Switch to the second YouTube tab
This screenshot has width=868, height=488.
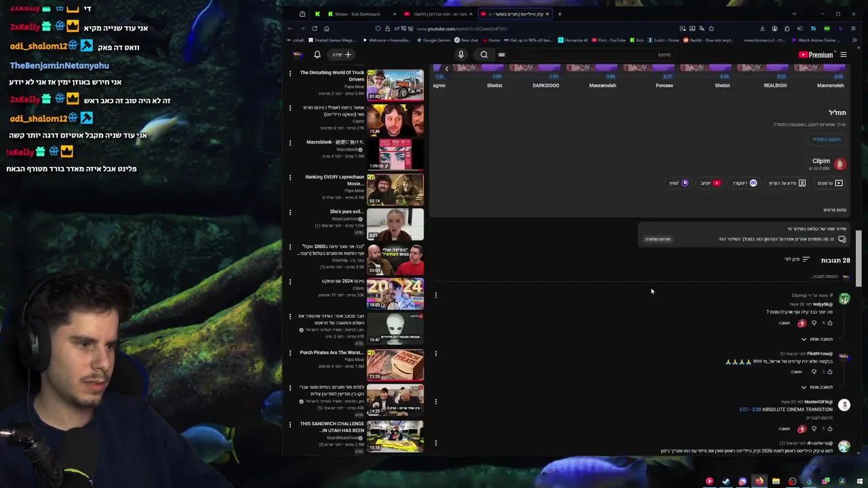click(515, 14)
